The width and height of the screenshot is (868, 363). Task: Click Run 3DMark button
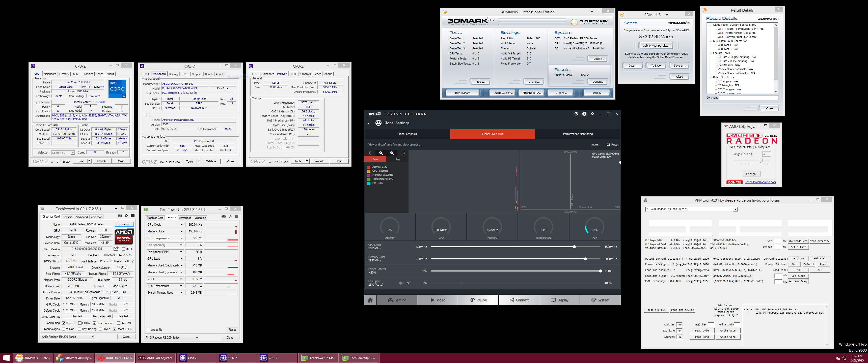tap(463, 93)
